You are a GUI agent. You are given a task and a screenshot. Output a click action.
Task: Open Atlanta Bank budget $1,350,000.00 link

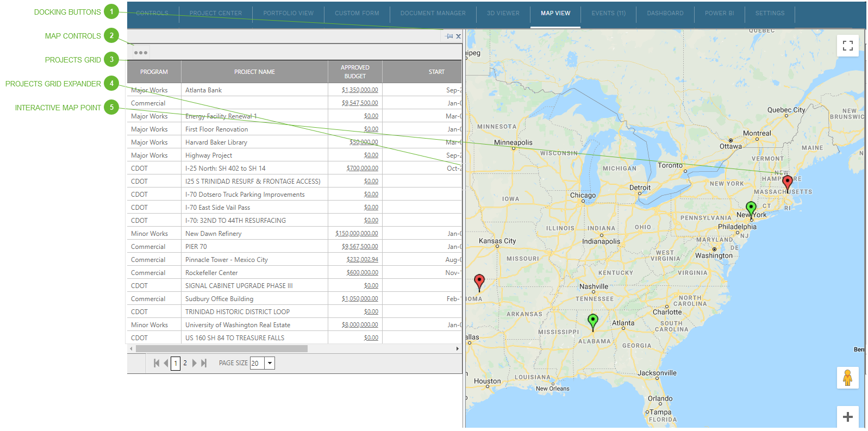(x=360, y=90)
